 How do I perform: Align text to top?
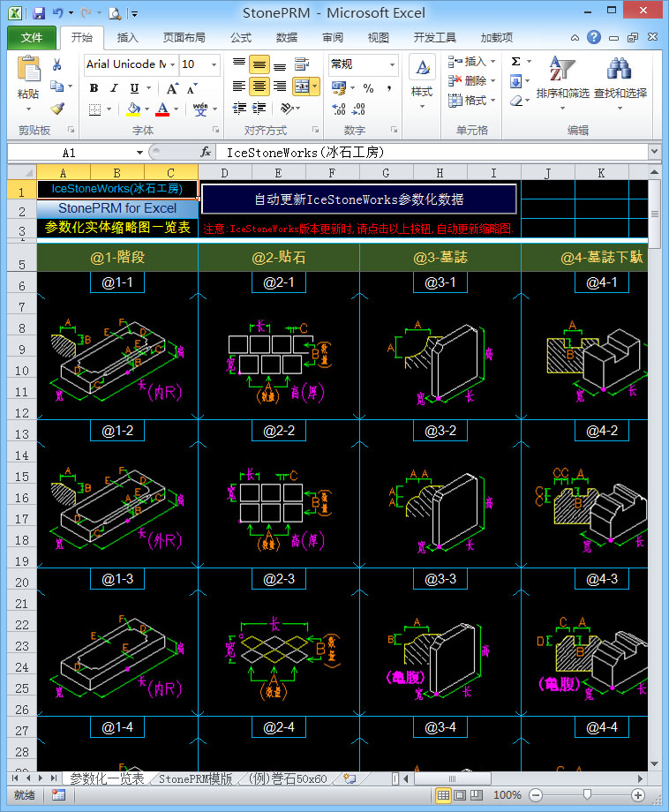click(239, 64)
